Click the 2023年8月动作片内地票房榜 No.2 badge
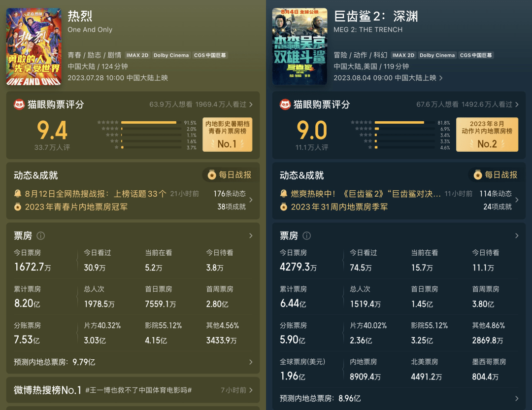 click(487, 135)
